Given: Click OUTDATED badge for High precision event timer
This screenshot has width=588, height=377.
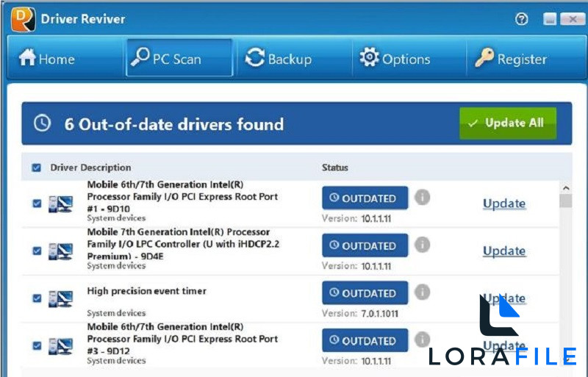Looking at the screenshot, I should (x=365, y=292).
